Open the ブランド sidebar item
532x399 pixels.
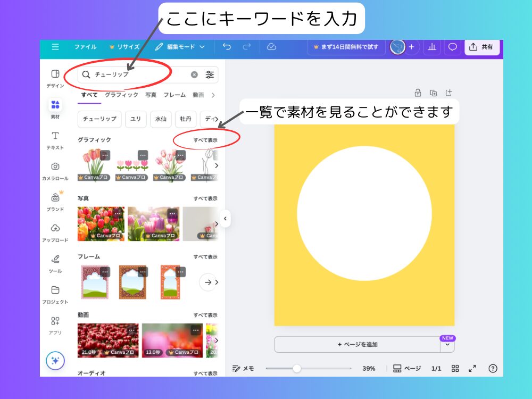tap(55, 202)
